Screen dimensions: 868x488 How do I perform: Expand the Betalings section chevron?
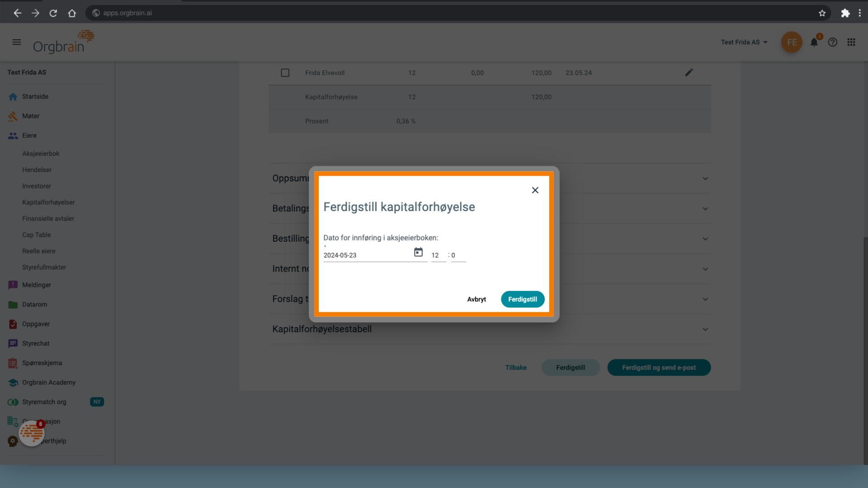705,209
